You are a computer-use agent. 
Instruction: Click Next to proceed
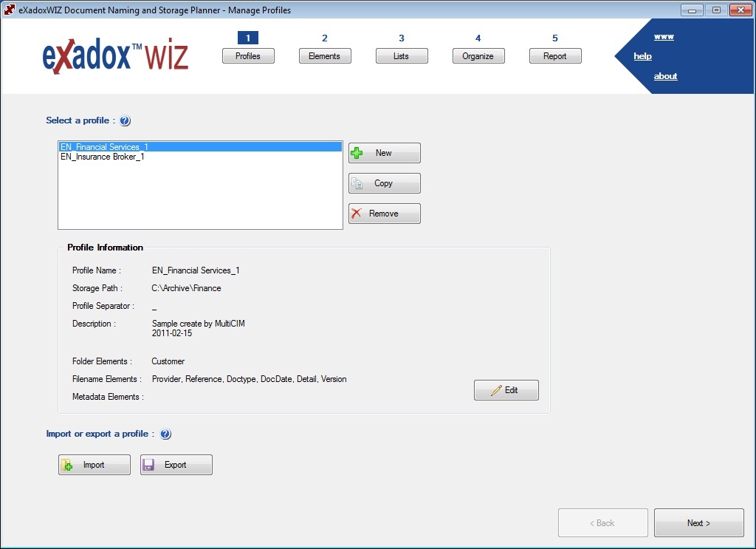click(698, 523)
